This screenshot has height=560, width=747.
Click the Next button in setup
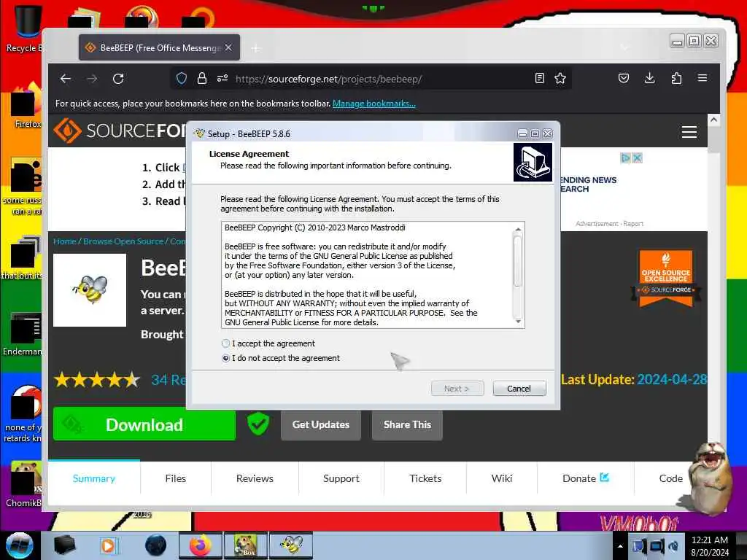tap(457, 389)
